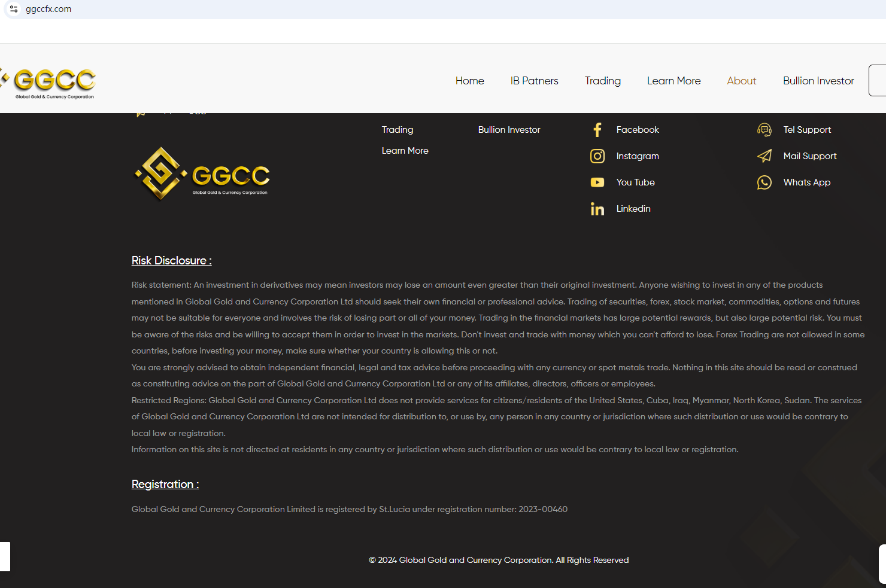Click the Trading link in the footer
Screen dimensions: 886x588
[397, 129]
